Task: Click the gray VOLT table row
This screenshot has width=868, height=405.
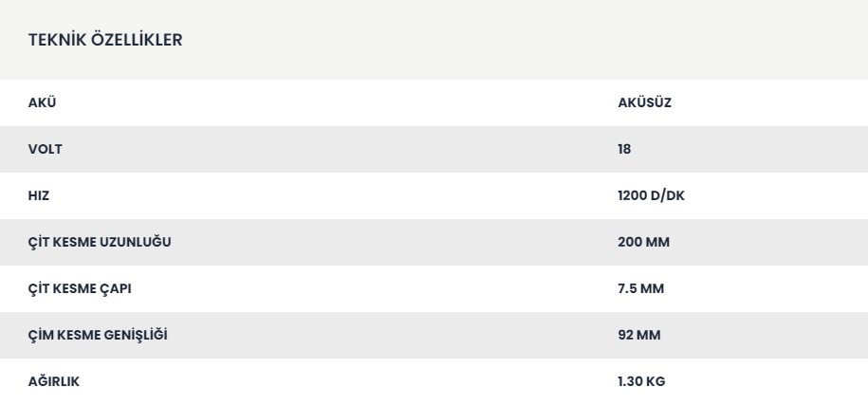Action: (x=434, y=150)
